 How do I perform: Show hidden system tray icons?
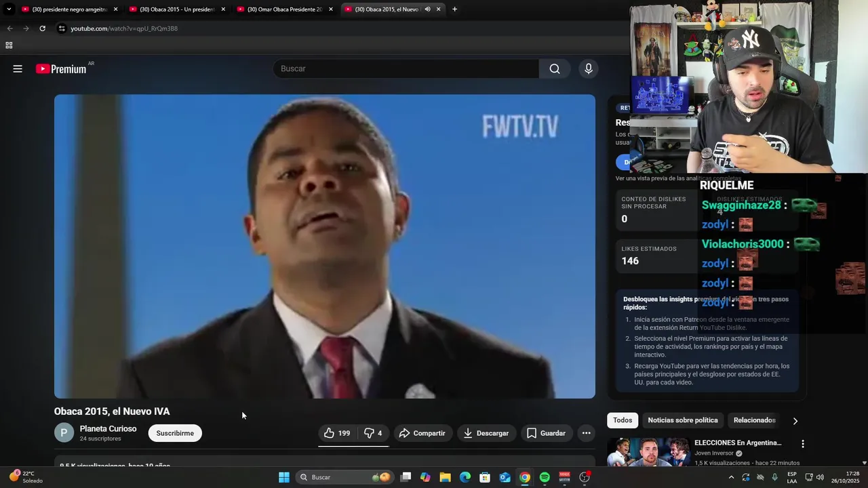coord(731,477)
